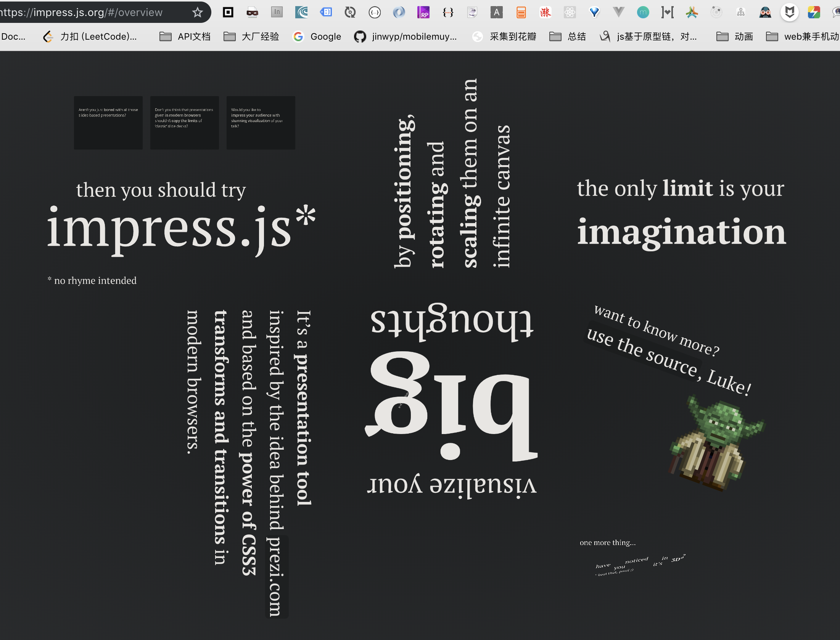Click the Axure RP extension icon
840x640 pixels.
[423, 13]
